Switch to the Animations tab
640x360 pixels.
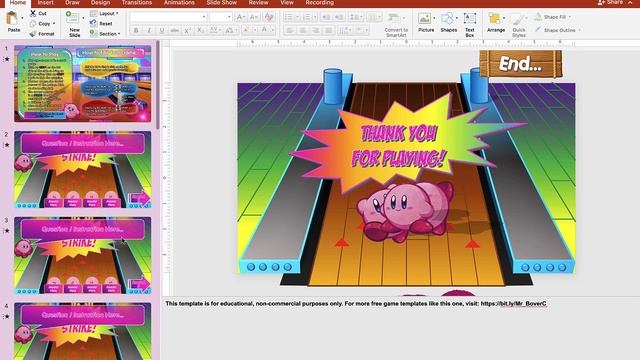[x=179, y=2]
